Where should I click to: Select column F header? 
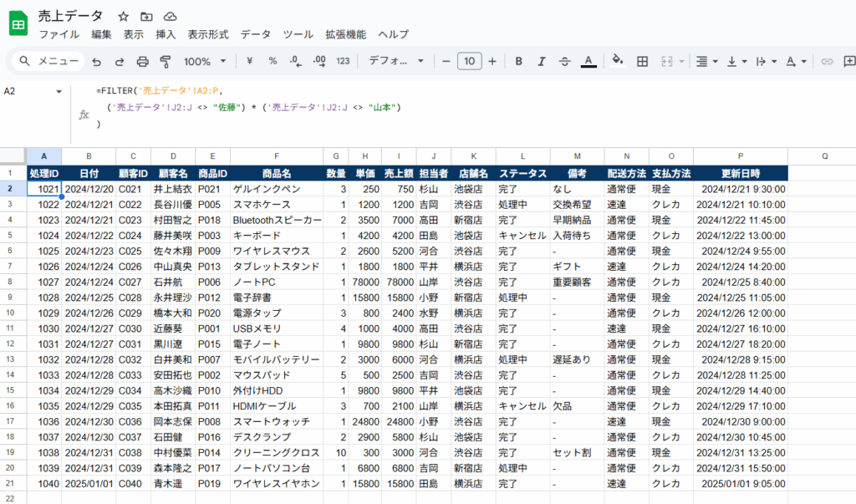click(277, 156)
